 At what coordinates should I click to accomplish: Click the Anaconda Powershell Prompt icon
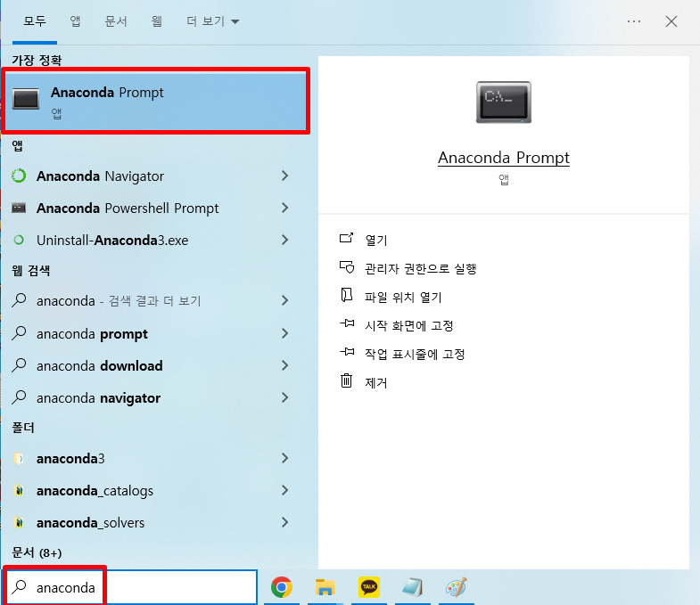coord(19,208)
